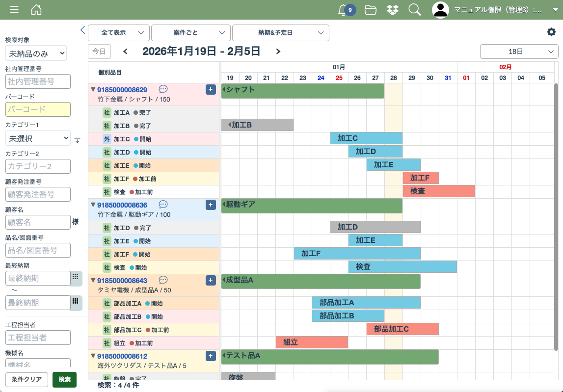The width and height of the screenshot is (563, 392).
Task: Open calendar picker for first 最終納期 field
Action: pyautogui.click(x=76, y=277)
